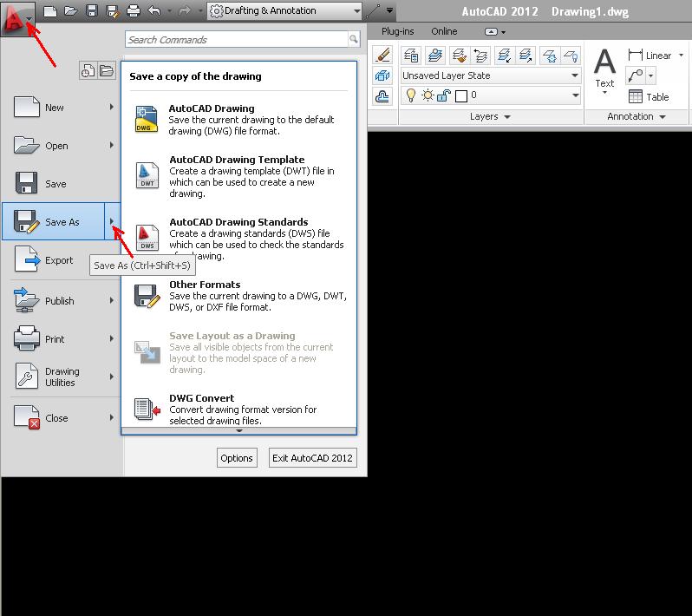692x616 pixels.
Task: Switch to the Online ribbon tab
Action: click(444, 31)
